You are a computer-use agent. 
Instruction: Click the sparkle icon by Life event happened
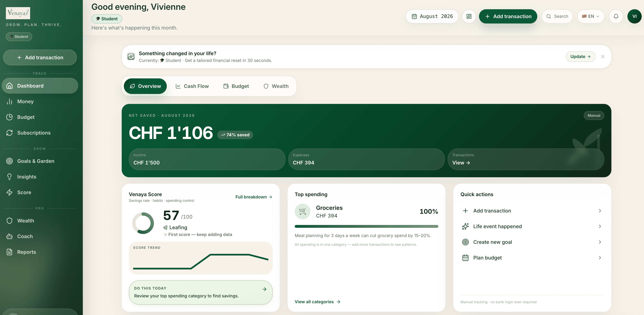tap(465, 226)
